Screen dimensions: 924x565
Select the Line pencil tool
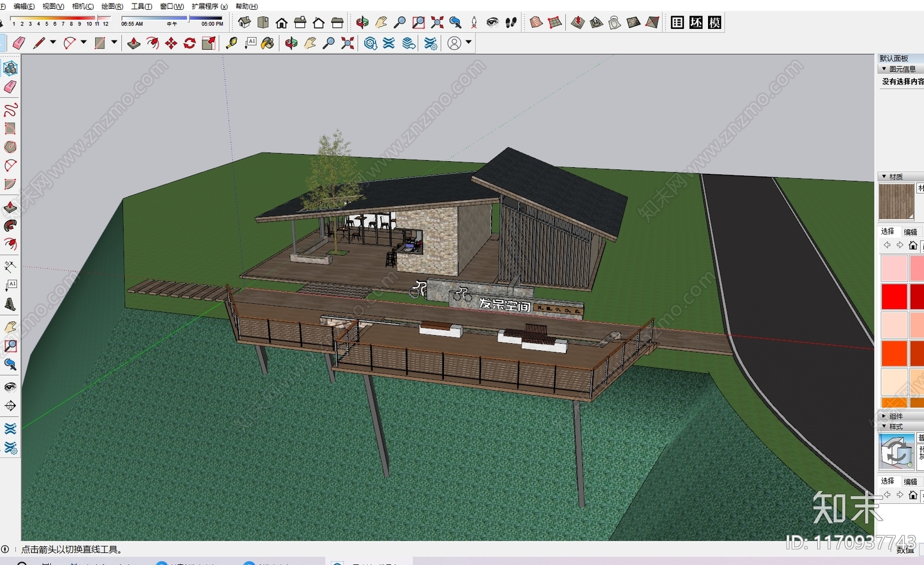pos(39,43)
